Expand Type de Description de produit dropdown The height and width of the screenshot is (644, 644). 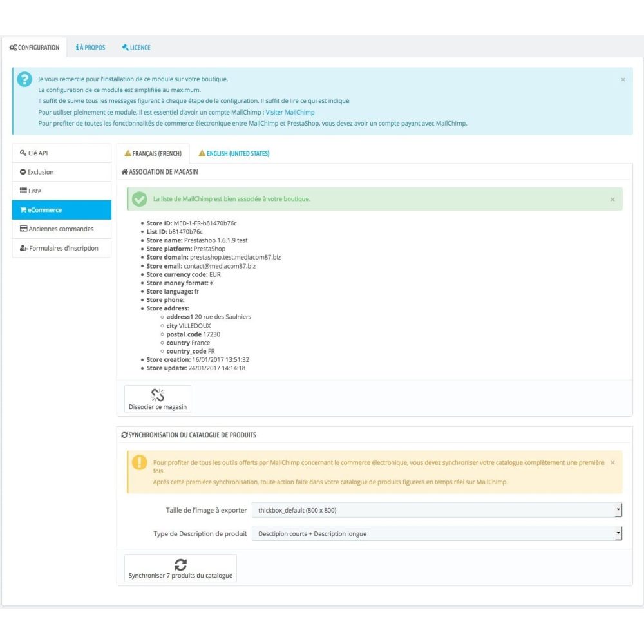[x=436, y=533]
